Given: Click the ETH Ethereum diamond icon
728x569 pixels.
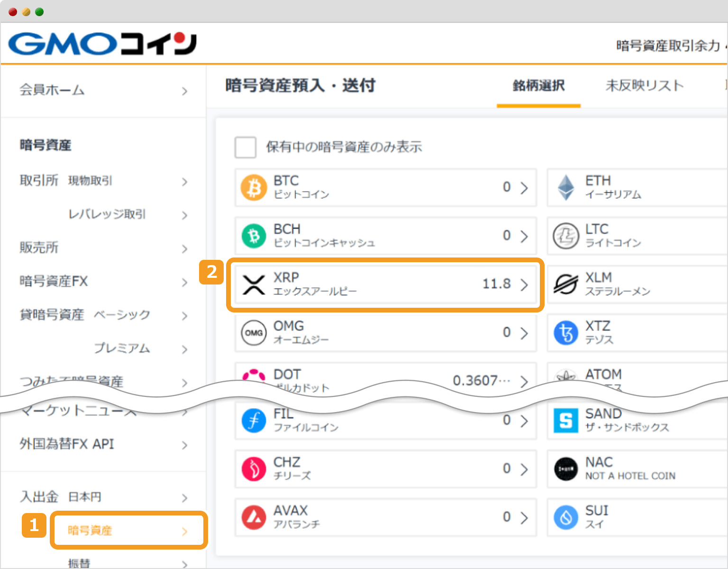Looking at the screenshot, I should point(566,187).
